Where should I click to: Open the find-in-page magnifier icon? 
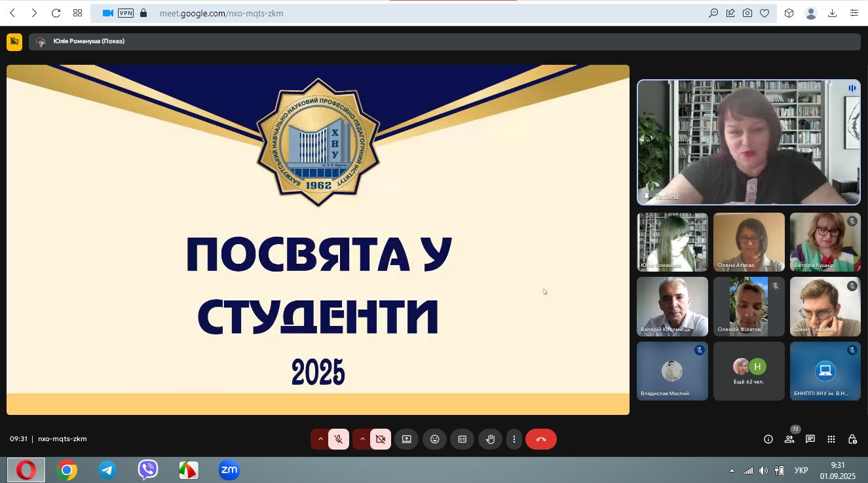click(x=713, y=13)
